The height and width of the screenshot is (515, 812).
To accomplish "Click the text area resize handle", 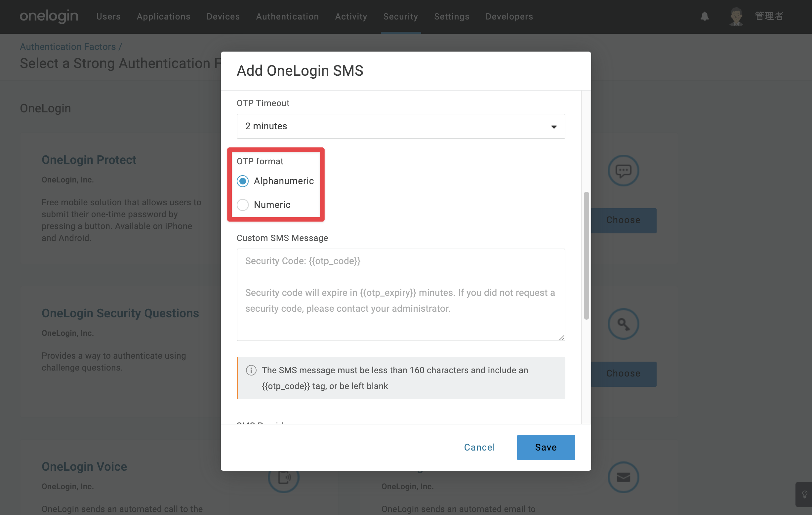I will [561, 337].
